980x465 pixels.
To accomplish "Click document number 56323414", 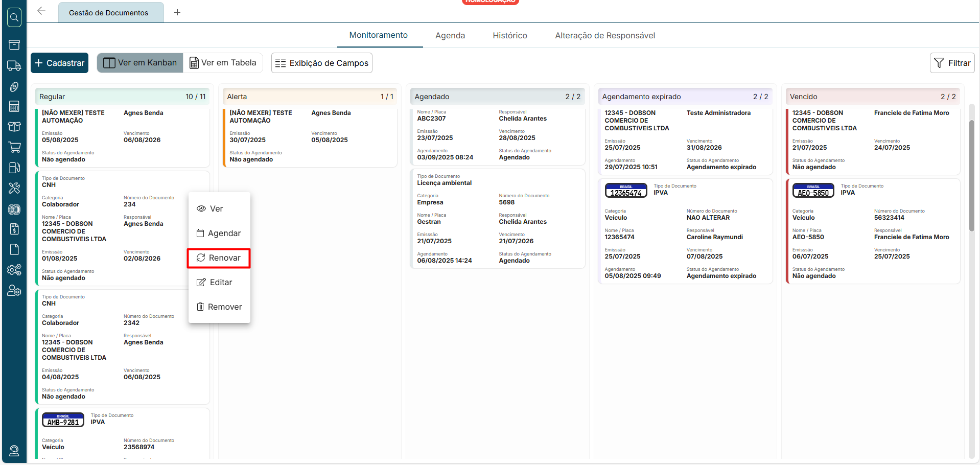I will click(889, 218).
